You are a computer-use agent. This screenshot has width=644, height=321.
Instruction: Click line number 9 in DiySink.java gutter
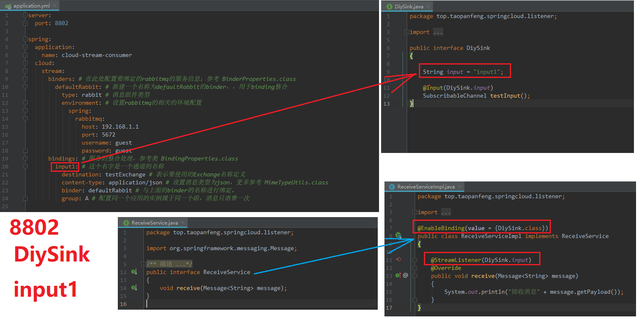pyautogui.click(x=388, y=72)
